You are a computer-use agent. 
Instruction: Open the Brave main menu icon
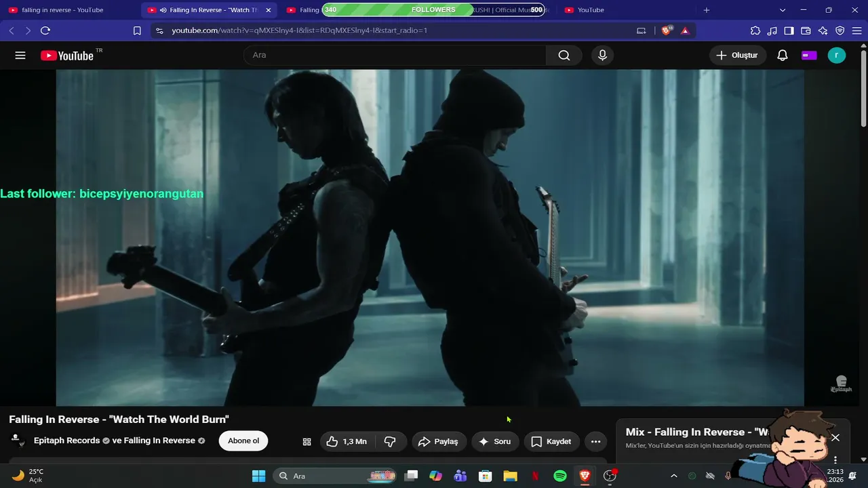(857, 30)
